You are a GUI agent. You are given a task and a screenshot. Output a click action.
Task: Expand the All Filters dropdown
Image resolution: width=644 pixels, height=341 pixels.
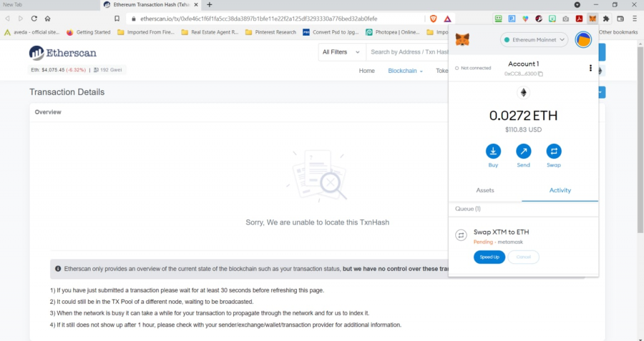[x=341, y=52]
